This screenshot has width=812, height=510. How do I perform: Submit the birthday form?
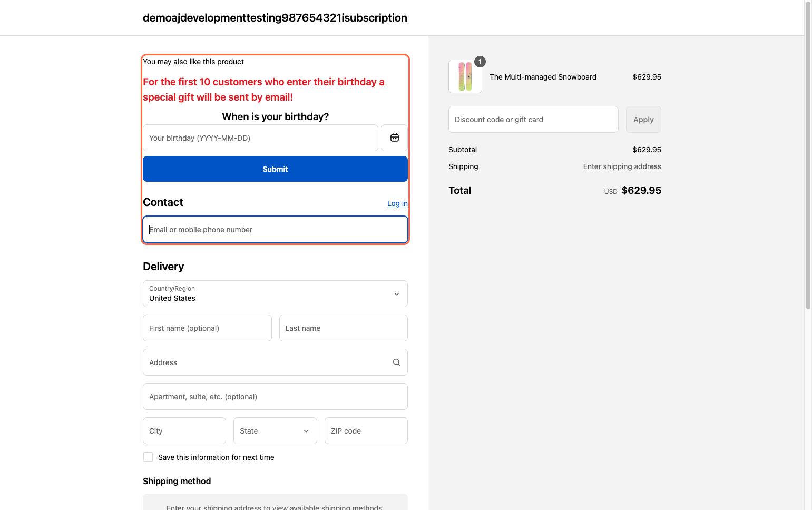point(275,169)
